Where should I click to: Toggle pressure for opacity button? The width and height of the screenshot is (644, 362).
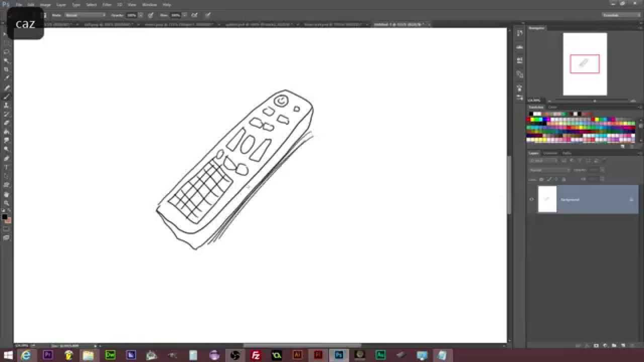click(150, 15)
